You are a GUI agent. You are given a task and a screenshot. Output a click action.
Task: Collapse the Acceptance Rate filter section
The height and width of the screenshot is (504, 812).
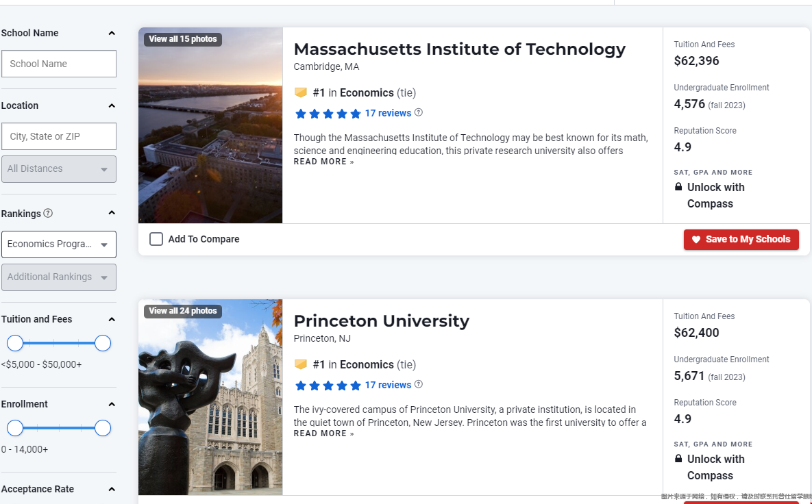pos(112,489)
